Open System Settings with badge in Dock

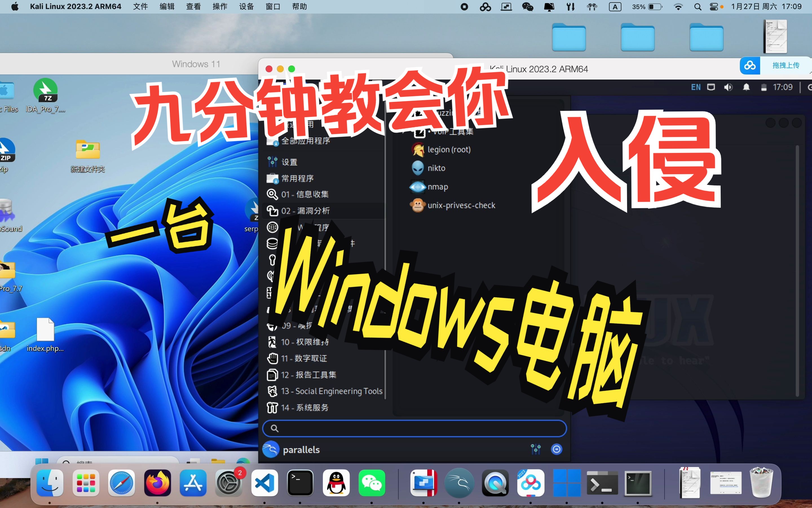tap(229, 483)
